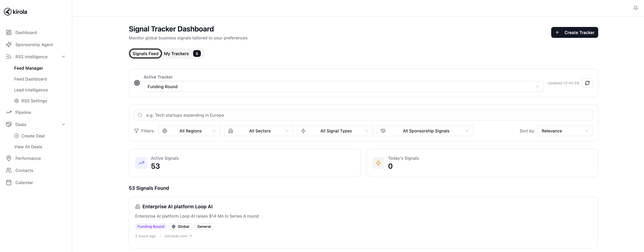
Task: Collapse the Deals sidebar section
Action: (63, 124)
